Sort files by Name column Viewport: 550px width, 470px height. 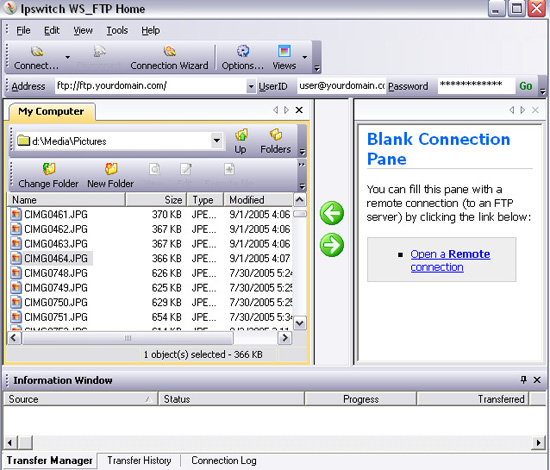[x=66, y=200]
